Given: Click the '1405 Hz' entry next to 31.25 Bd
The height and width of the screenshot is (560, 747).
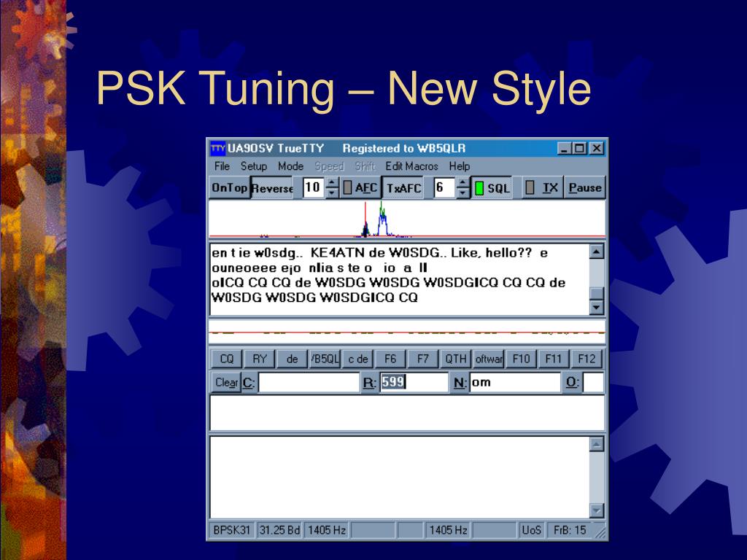Looking at the screenshot, I should (x=326, y=530).
